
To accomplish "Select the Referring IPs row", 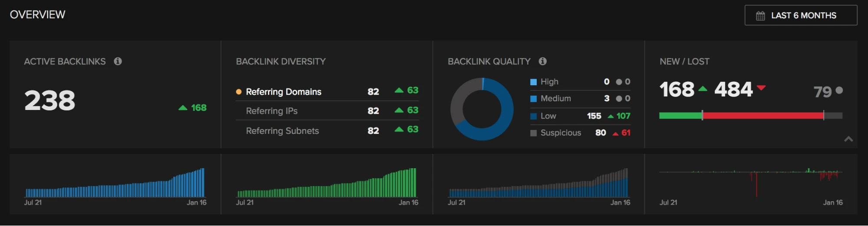I will click(x=272, y=111).
